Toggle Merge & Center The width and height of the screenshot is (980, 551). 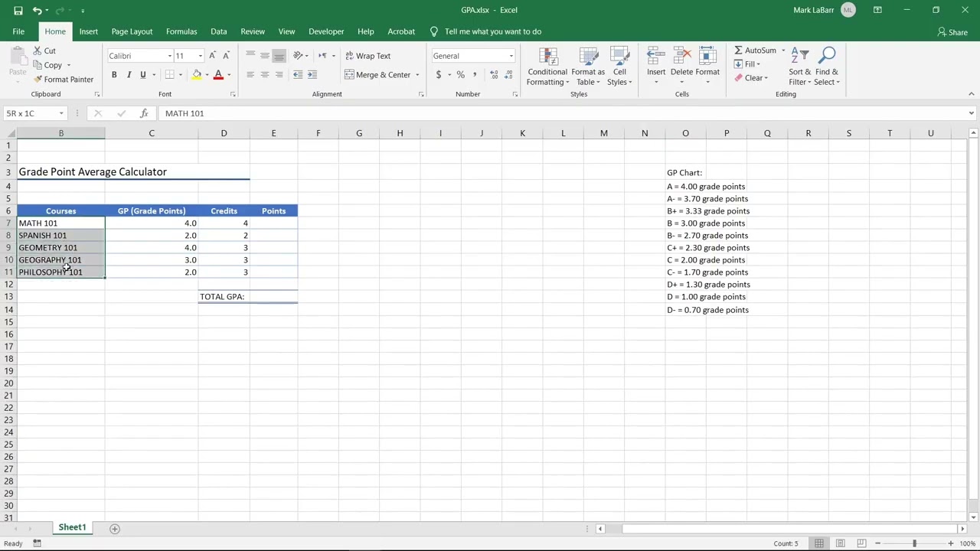377,74
